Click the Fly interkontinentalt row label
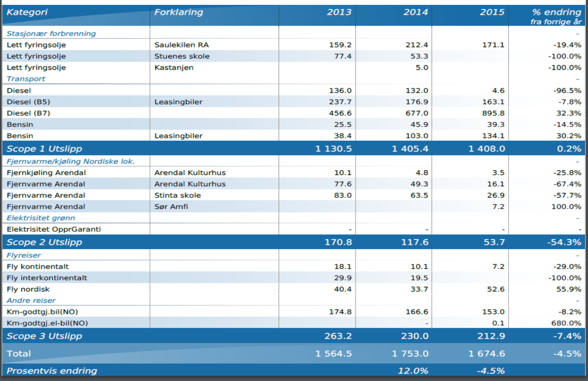The height and width of the screenshot is (381, 588). coord(47,278)
